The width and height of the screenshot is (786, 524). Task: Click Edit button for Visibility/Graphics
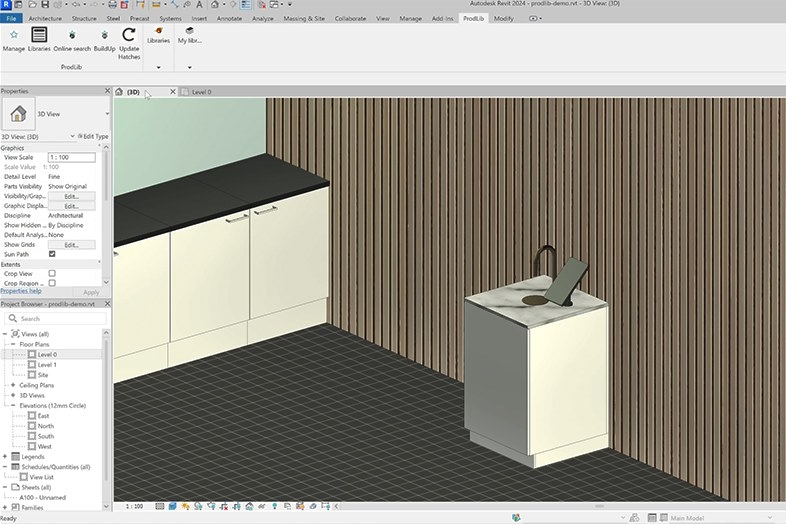[x=71, y=197]
